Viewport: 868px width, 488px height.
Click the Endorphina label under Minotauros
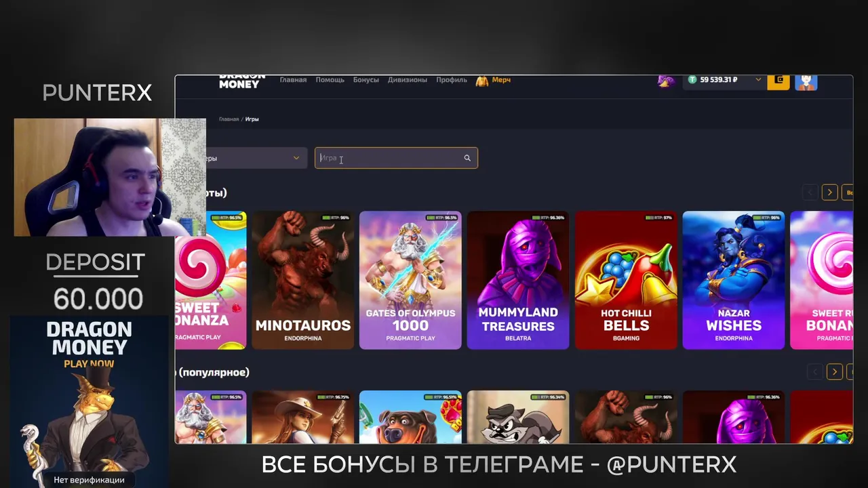point(302,338)
